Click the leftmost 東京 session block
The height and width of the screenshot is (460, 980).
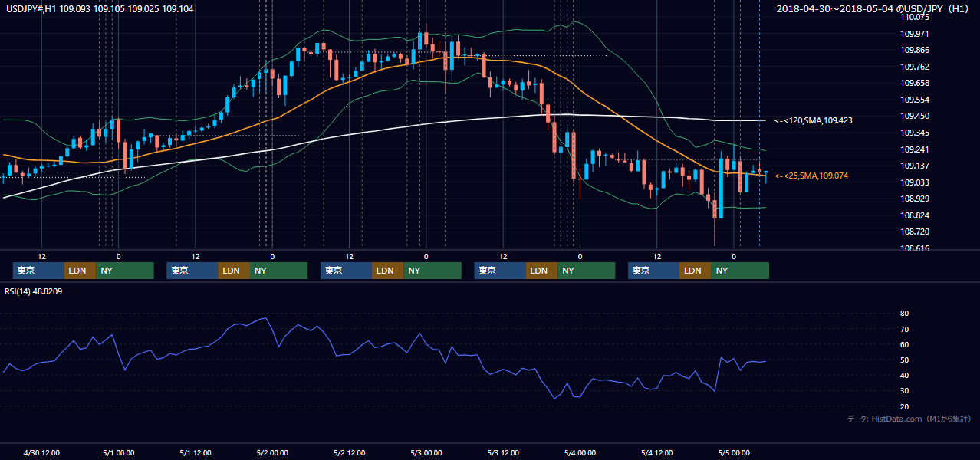tap(38, 271)
